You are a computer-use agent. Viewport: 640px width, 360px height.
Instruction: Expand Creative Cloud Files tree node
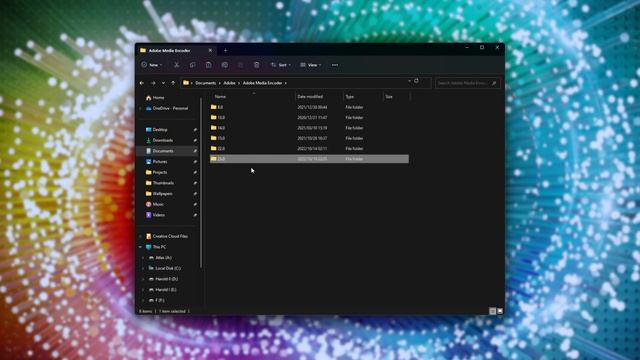click(x=140, y=236)
